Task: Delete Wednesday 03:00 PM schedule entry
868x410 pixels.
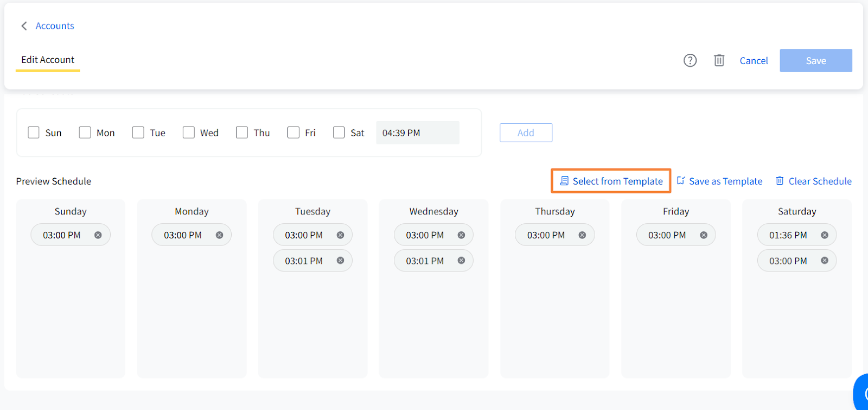Action: (461, 235)
